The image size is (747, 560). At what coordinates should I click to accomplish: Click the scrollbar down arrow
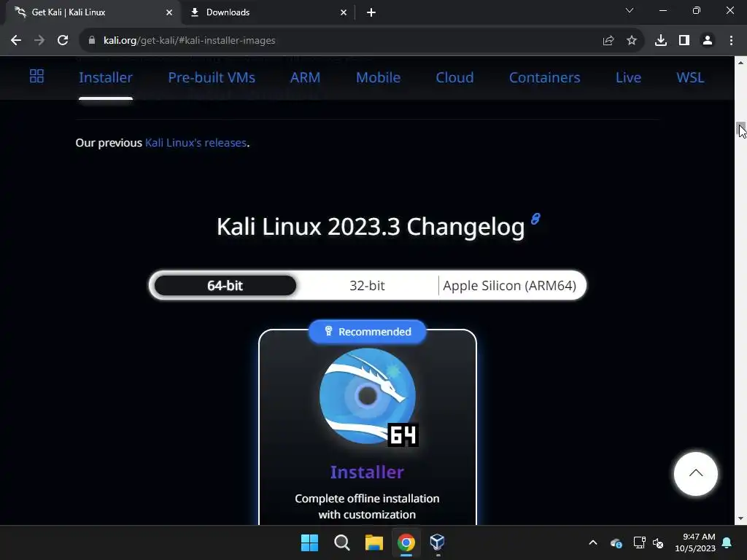point(741,518)
